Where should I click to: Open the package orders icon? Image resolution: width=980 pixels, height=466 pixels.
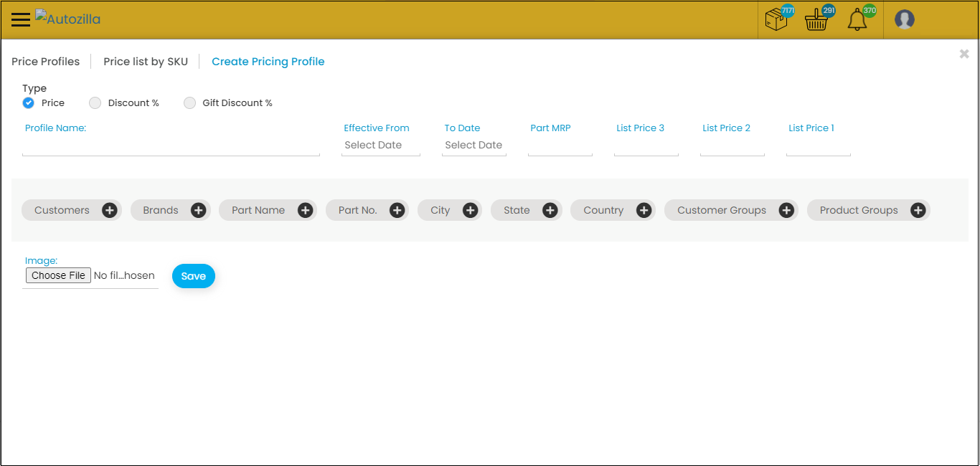(777, 19)
